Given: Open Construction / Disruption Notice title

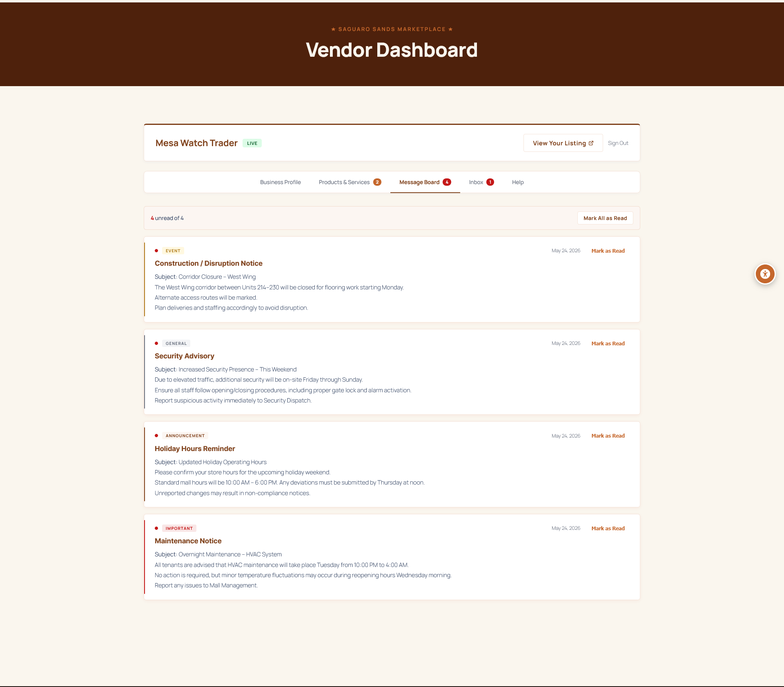Looking at the screenshot, I should pyautogui.click(x=209, y=263).
